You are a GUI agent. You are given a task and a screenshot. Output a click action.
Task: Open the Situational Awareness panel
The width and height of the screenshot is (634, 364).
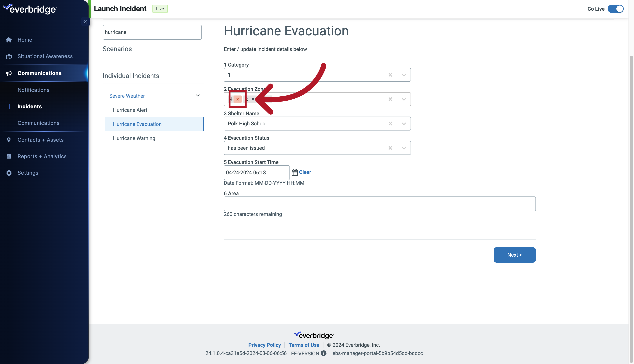(45, 56)
